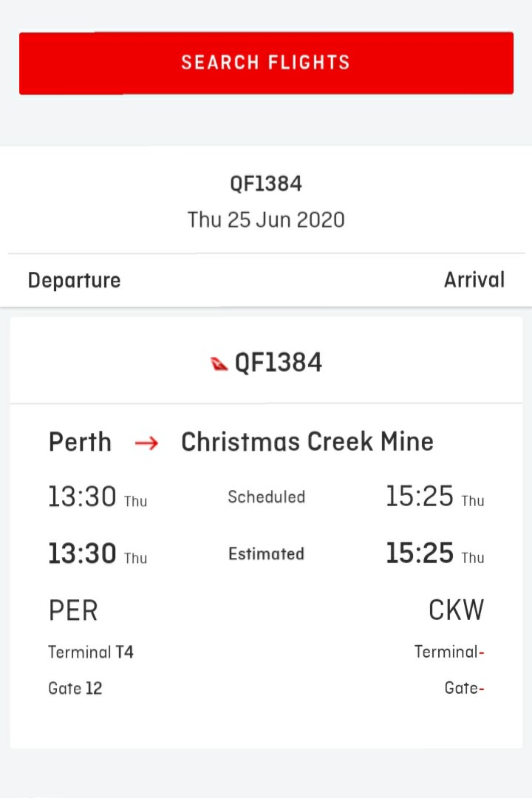Tap the red Search Flights button
The height and width of the screenshot is (798, 532).
pyautogui.click(x=266, y=63)
